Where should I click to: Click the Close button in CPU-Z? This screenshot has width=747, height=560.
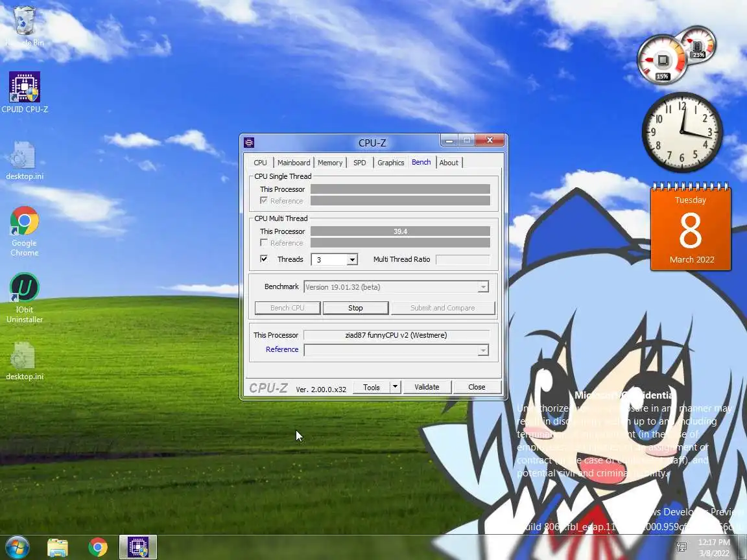click(477, 387)
